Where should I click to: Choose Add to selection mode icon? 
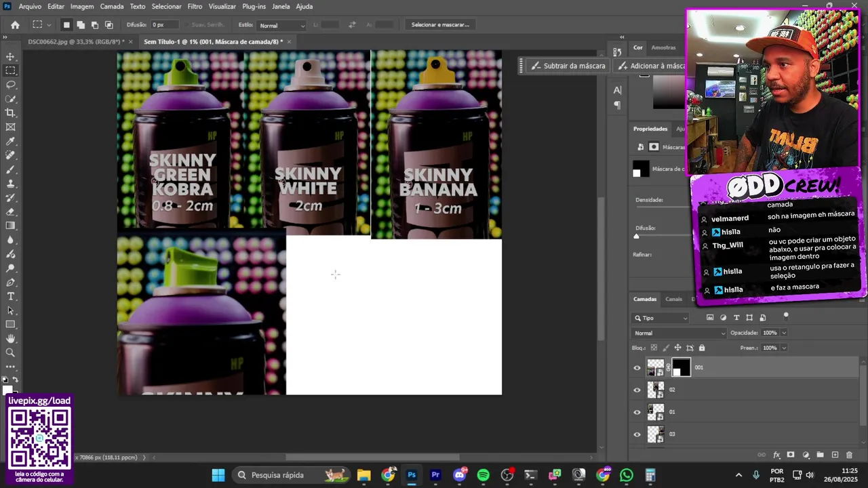pyautogui.click(x=80, y=25)
